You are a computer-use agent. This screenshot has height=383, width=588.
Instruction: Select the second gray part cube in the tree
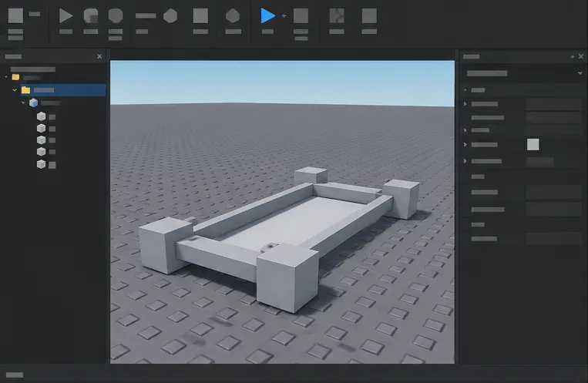[42, 128]
